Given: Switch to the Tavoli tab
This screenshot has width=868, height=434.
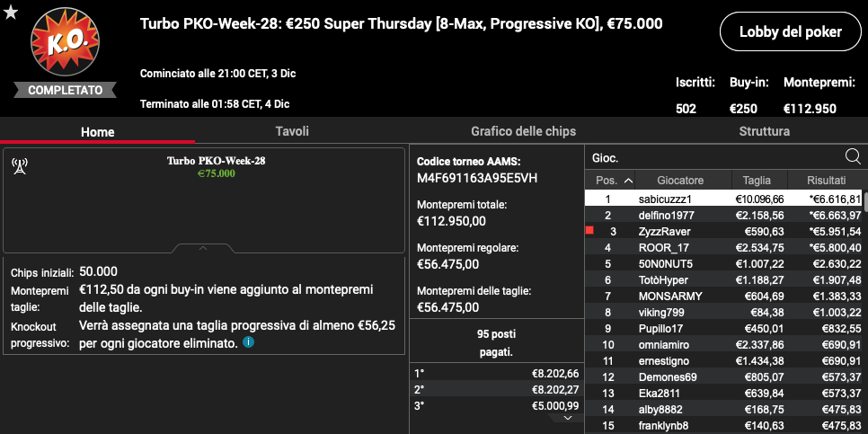Looking at the screenshot, I should pyautogui.click(x=292, y=132).
